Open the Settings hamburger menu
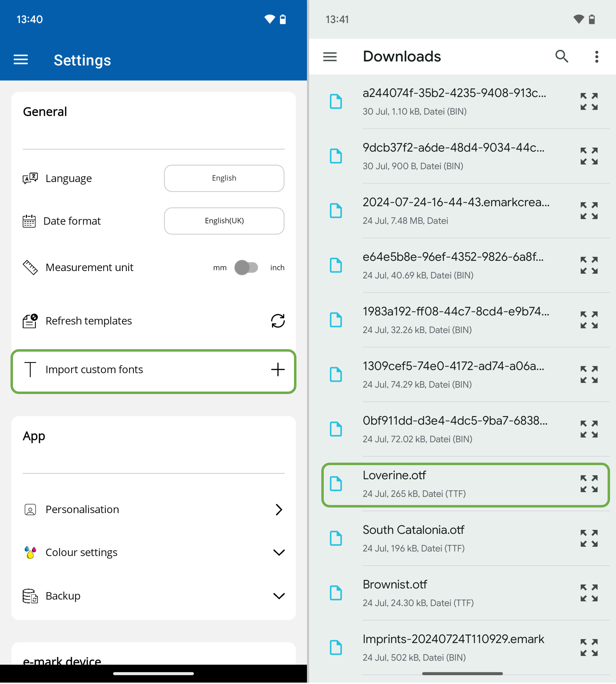This screenshot has width=616, height=684. tap(21, 60)
